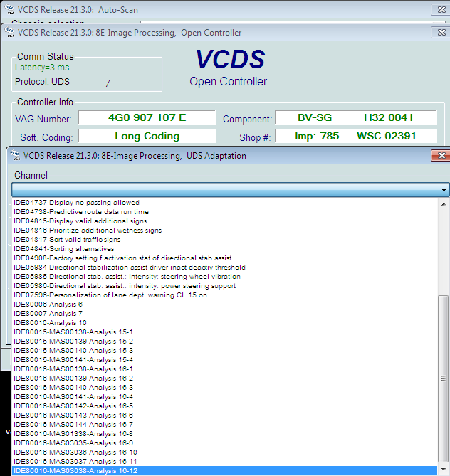
Task: Select IDE04908-Factory setting directional stab assist
Action: pyautogui.click(x=224, y=258)
